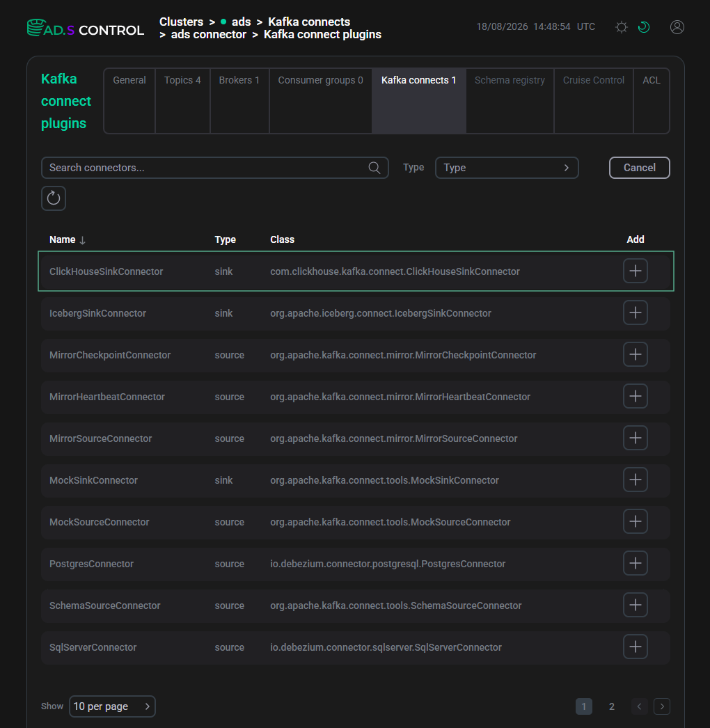Select the MockSourceConnector row name
The height and width of the screenshot is (728, 710).
point(100,522)
